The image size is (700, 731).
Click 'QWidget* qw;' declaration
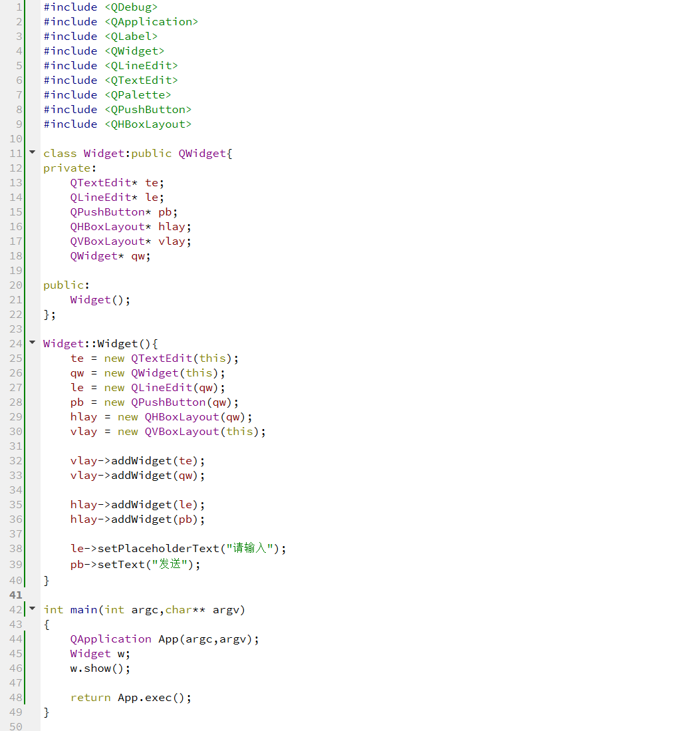pos(110,256)
